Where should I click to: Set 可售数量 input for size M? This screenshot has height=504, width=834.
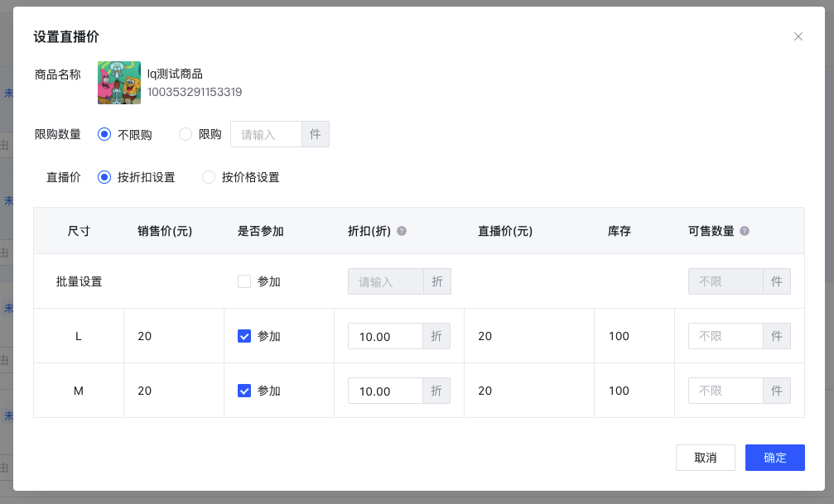click(726, 391)
